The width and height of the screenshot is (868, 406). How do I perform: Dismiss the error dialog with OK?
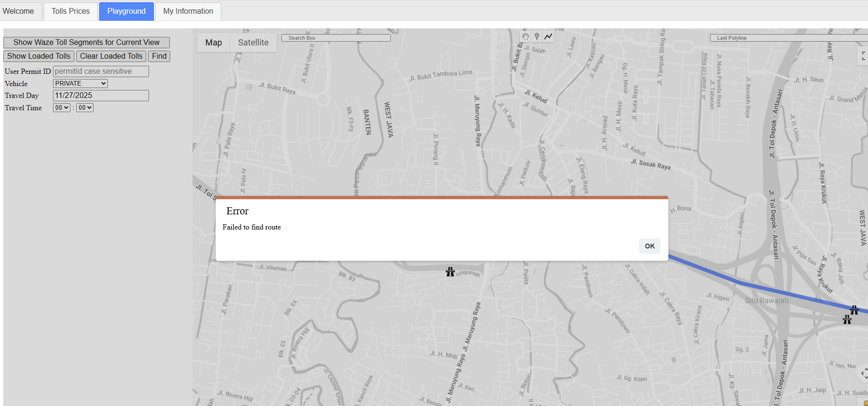(x=649, y=246)
